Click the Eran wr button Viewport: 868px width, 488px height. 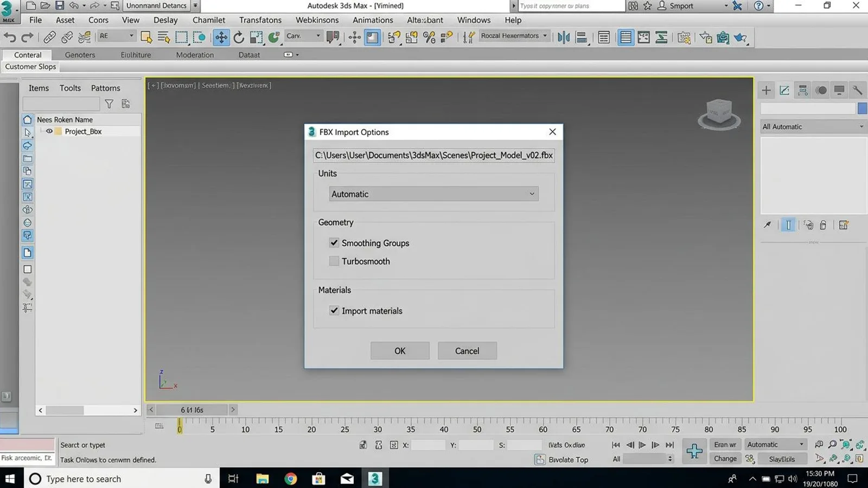pos(725,445)
